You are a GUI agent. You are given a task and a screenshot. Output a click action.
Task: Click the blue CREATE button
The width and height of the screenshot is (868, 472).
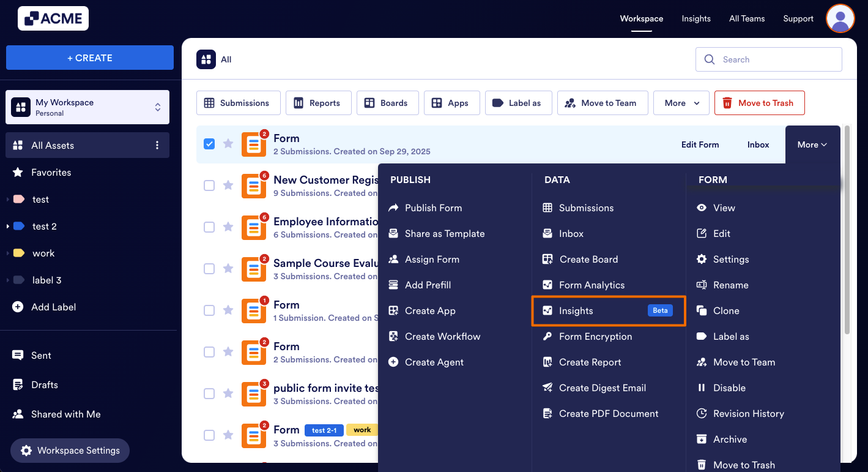point(89,57)
